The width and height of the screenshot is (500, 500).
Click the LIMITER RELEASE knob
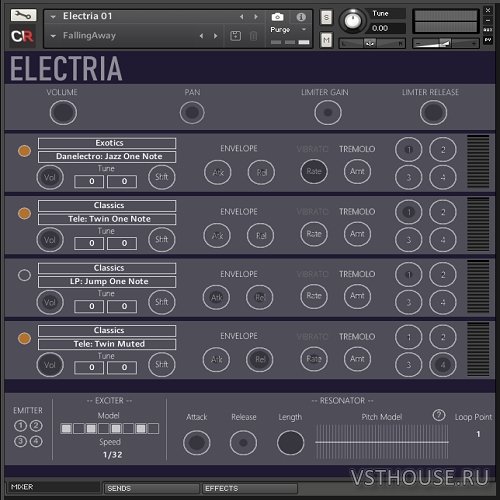coord(433,113)
